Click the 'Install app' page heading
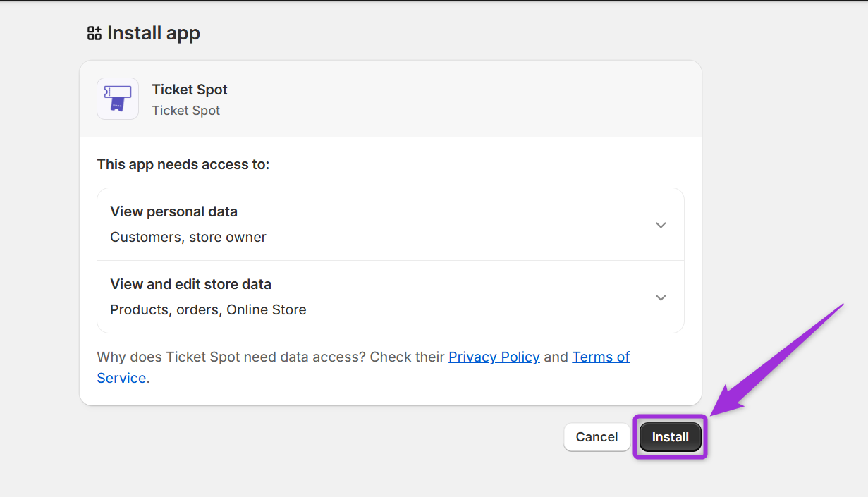 click(154, 33)
